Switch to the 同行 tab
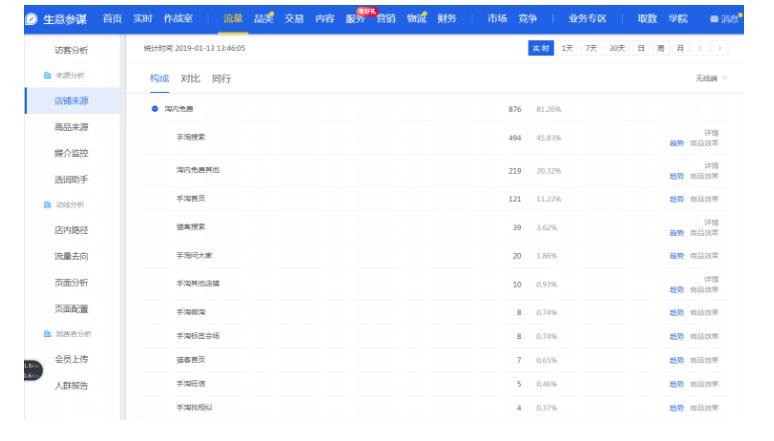774x441 pixels. 221,79
